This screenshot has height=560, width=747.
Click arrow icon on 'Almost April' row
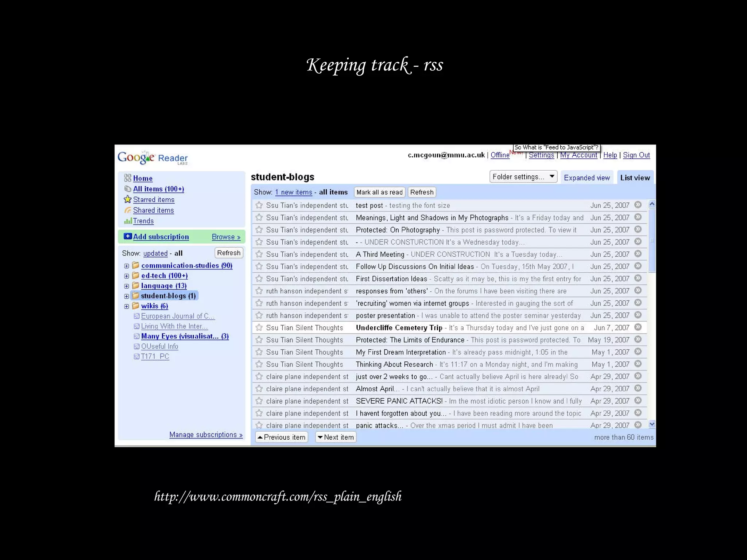point(638,388)
